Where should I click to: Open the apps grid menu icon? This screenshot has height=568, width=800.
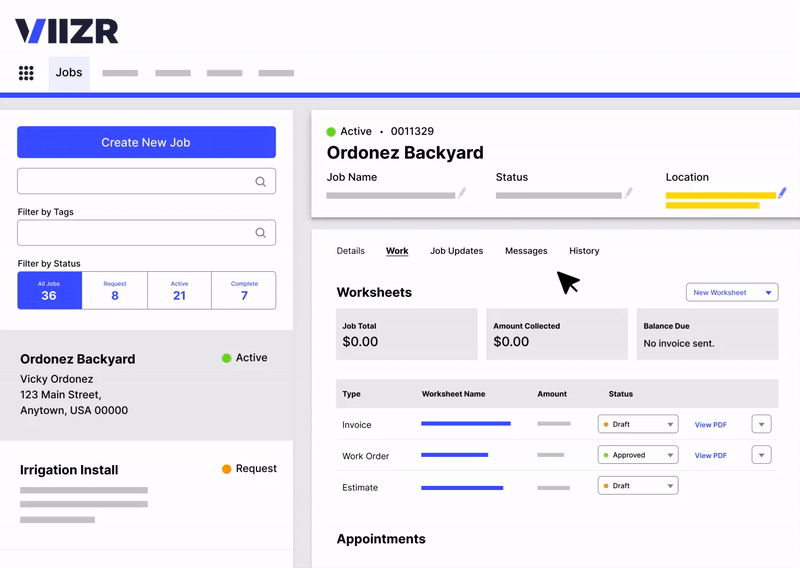(x=26, y=73)
